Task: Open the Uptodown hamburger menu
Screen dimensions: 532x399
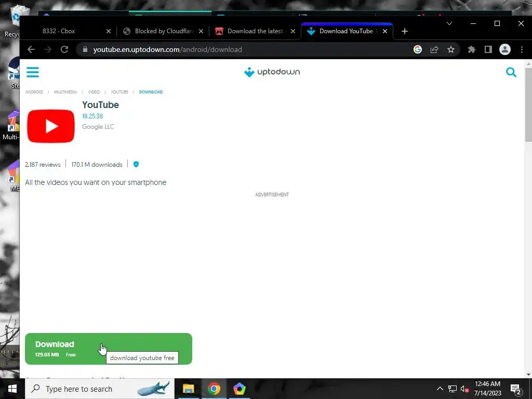Action: pos(33,72)
